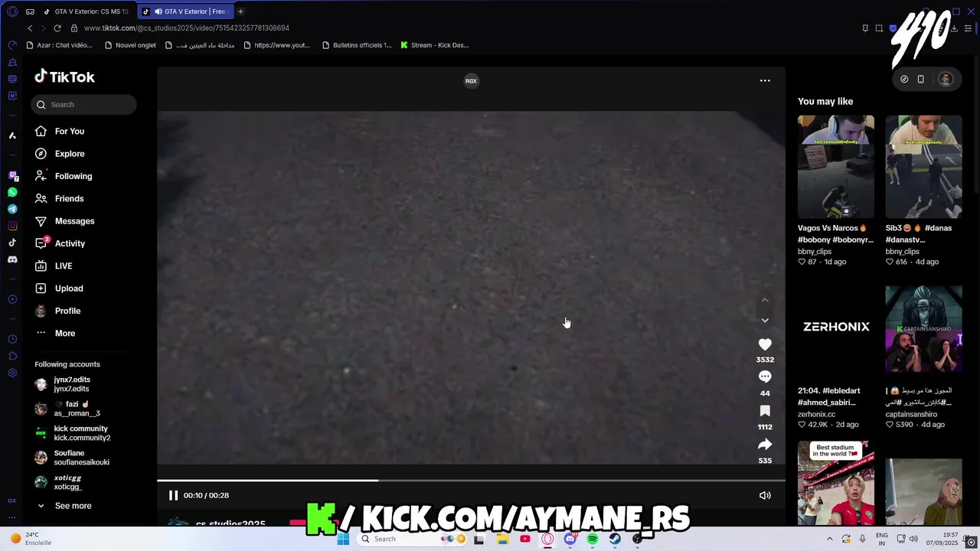Click the TikTok logo
The width and height of the screenshot is (980, 551).
[x=64, y=77]
